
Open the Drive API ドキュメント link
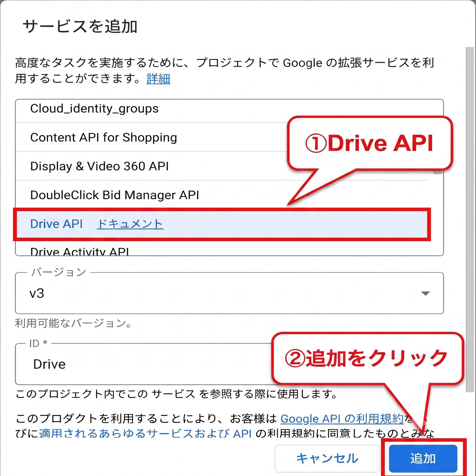tap(130, 224)
